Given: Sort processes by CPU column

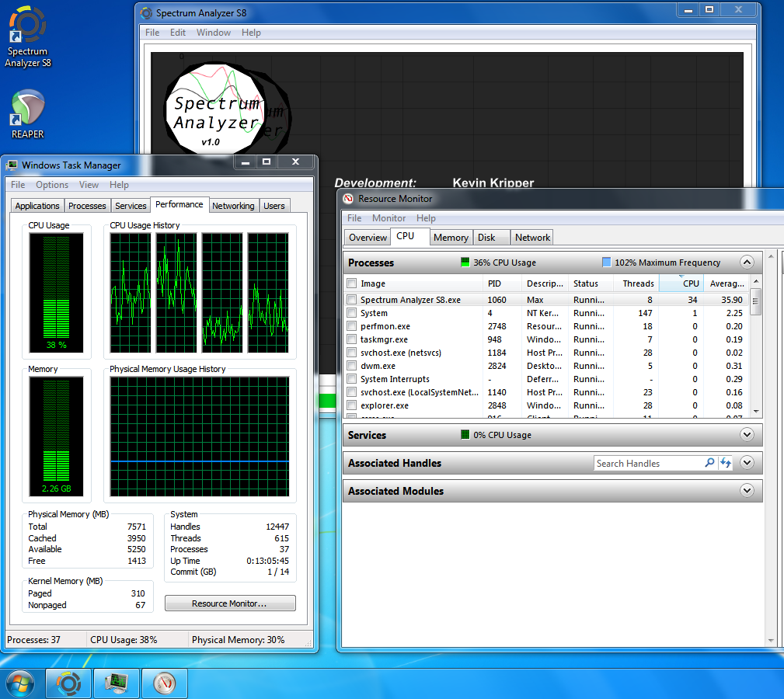Looking at the screenshot, I should [x=681, y=283].
